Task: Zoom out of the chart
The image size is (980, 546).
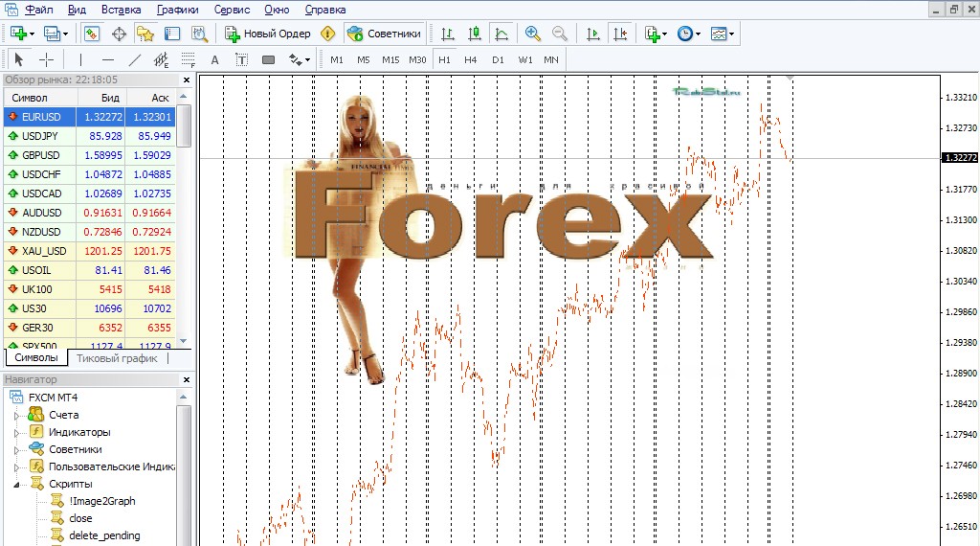Action: 559,34
